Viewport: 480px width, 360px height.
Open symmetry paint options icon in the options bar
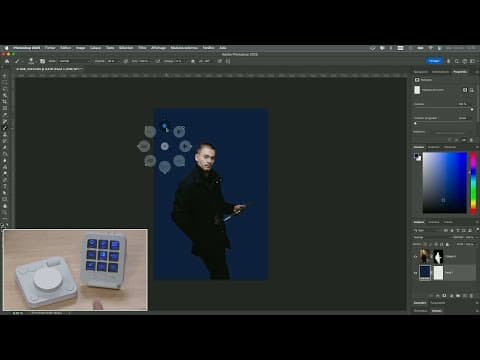click(x=228, y=61)
